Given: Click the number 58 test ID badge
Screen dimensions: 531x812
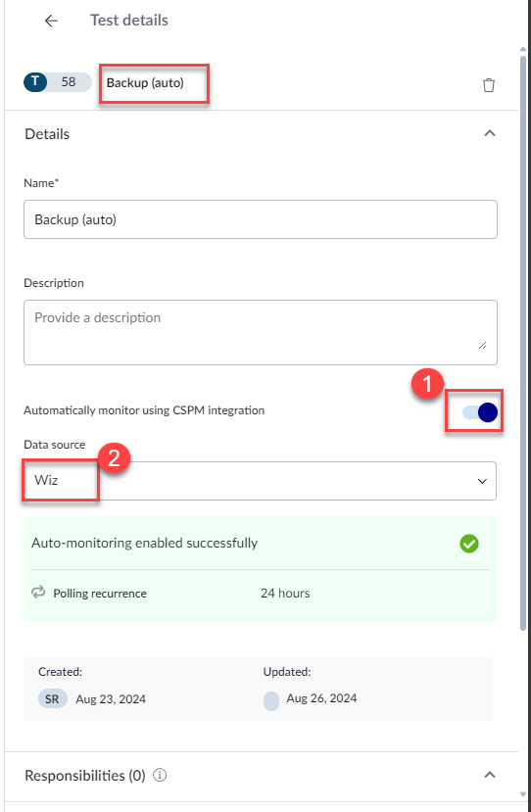Looking at the screenshot, I should 69,82.
